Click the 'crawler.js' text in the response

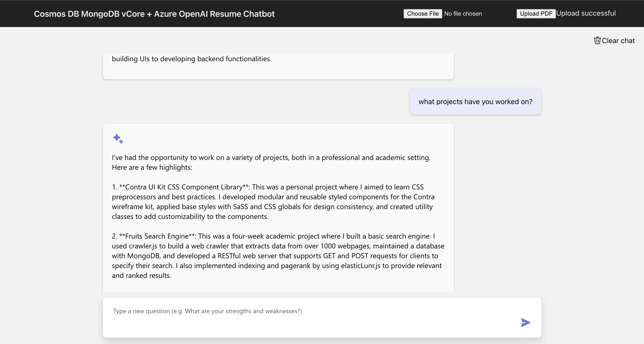tap(143, 246)
